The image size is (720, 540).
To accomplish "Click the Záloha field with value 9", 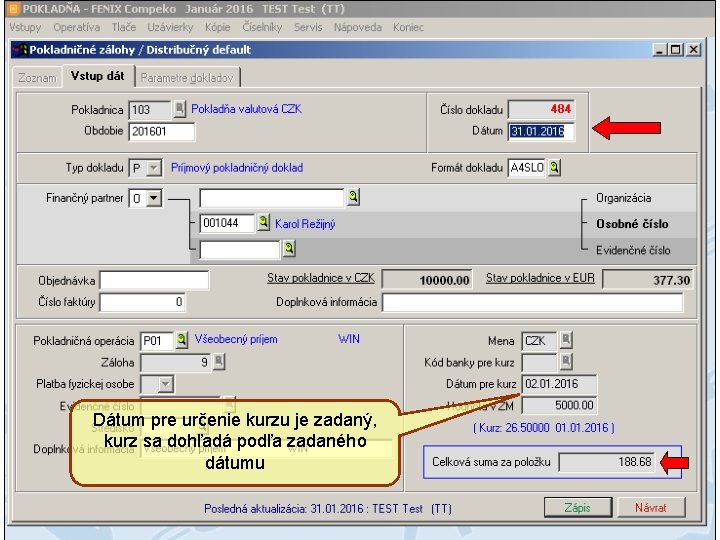I will click(176, 362).
